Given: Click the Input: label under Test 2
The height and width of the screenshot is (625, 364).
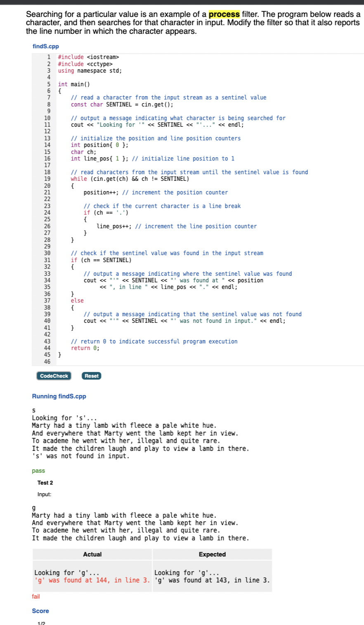Looking at the screenshot, I should (44, 494).
